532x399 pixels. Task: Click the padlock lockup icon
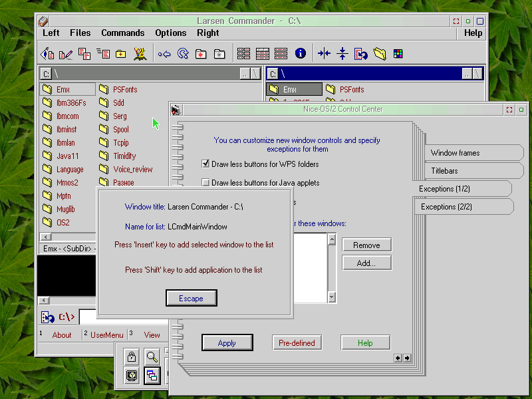tap(132, 356)
